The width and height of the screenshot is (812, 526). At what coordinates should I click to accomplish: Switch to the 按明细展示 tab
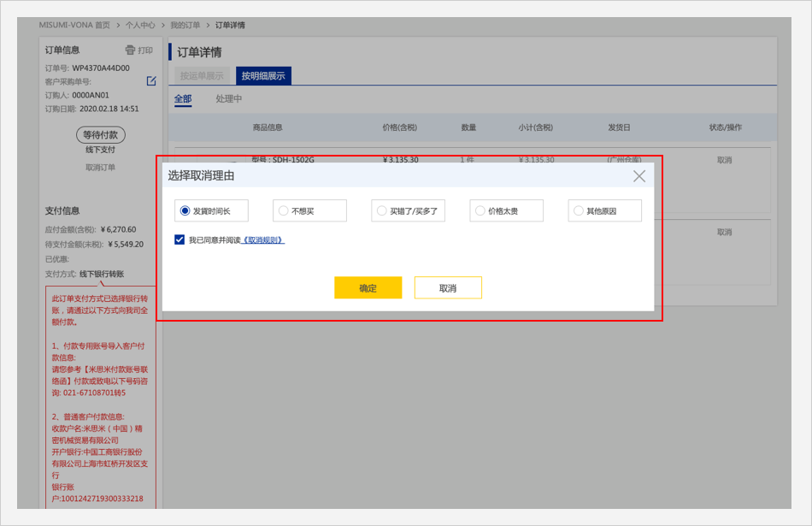click(x=263, y=76)
